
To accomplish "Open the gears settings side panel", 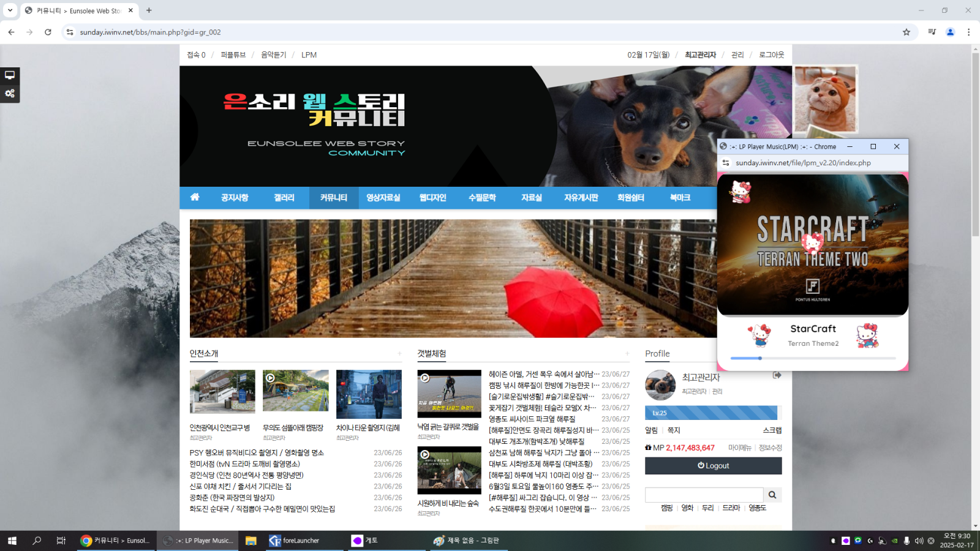I will [x=10, y=94].
